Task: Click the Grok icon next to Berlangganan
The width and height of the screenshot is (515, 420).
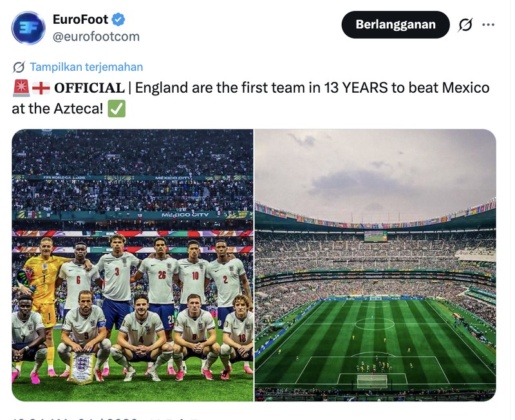Action: (x=465, y=24)
